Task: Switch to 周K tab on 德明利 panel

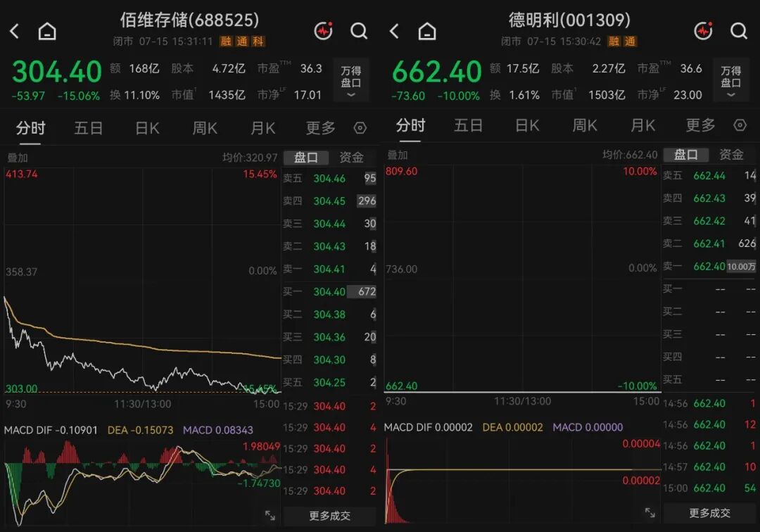Action: click(x=585, y=125)
